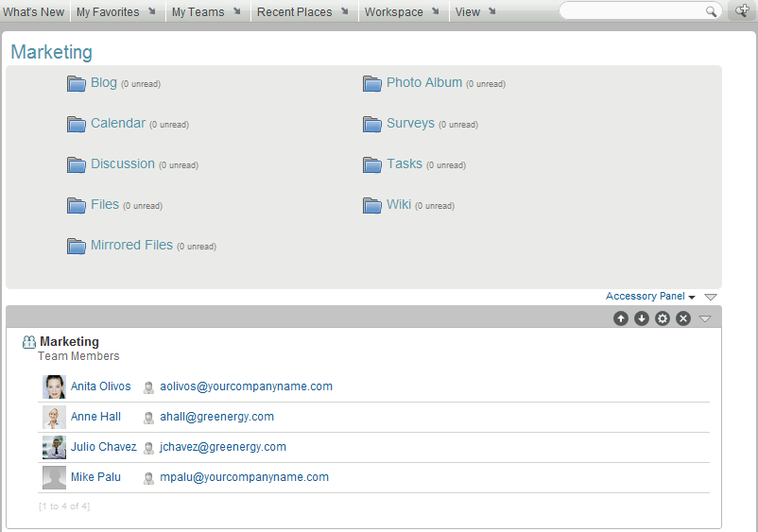Click the Marketing team group icon
This screenshot has width=758, height=532.
point(29,342)
